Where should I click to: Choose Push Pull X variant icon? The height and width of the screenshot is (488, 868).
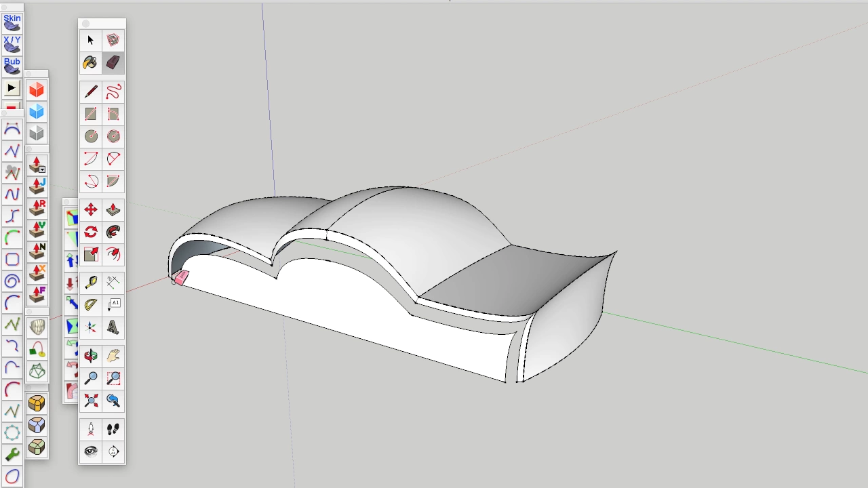pos(37,272)
